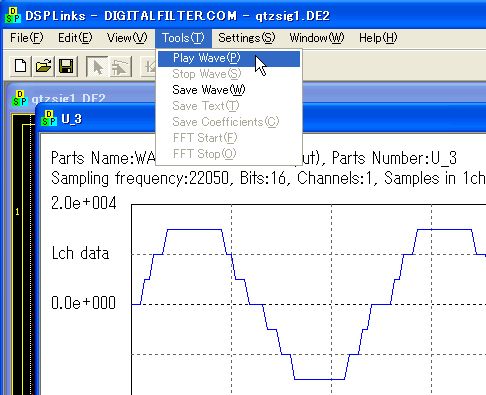Click inside the blue waveform plot area
This screenshot has width=486, height=395.
tap(309, 299)
